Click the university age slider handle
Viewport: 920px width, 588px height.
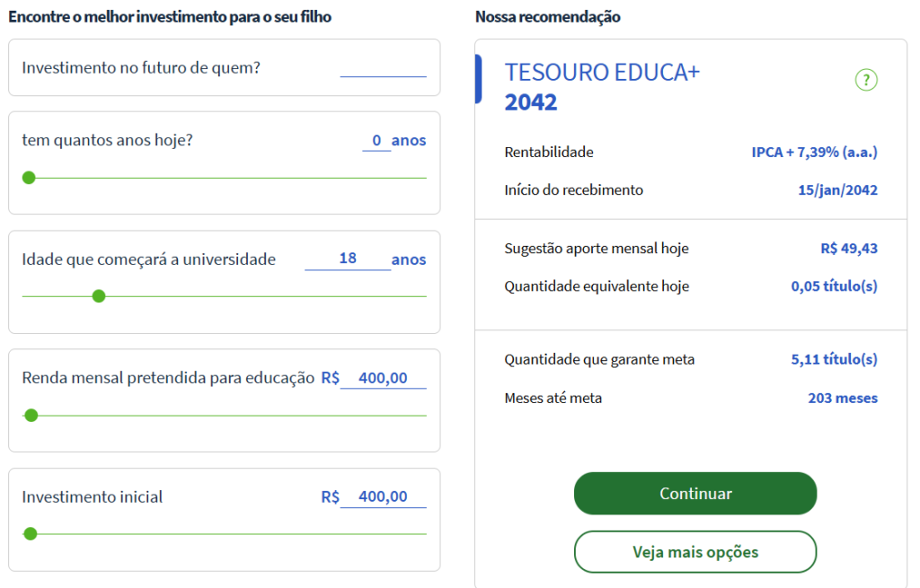pyautogui.click(x=99, y=296)
